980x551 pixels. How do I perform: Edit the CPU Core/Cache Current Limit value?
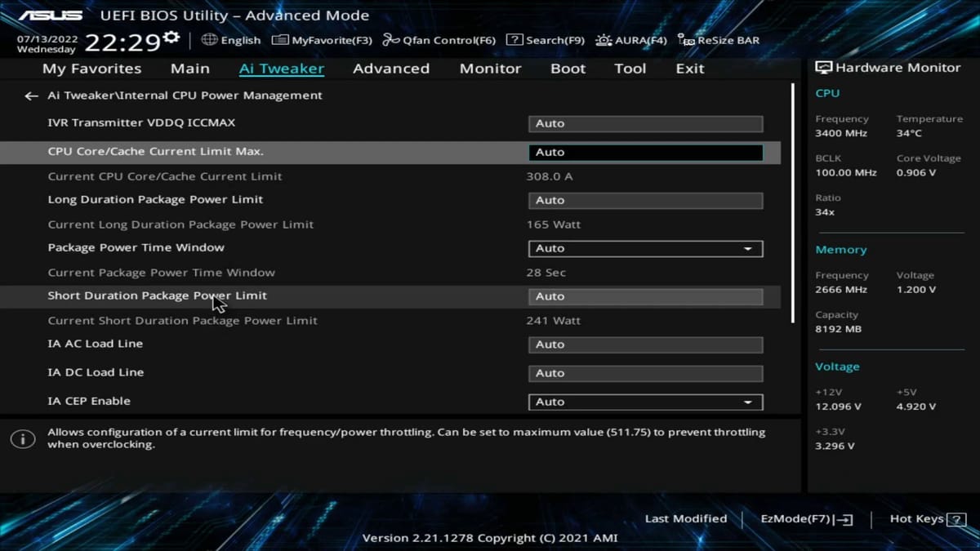pos(645,152)
